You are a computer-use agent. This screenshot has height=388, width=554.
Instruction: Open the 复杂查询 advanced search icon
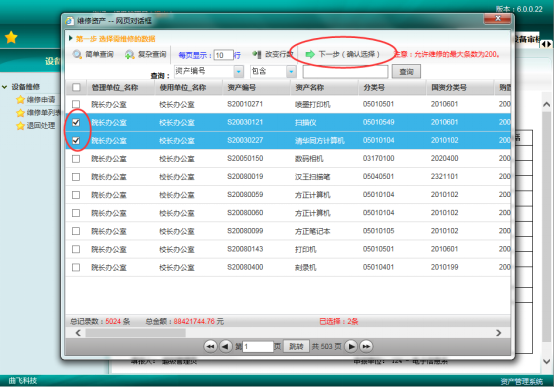[129, 54]
